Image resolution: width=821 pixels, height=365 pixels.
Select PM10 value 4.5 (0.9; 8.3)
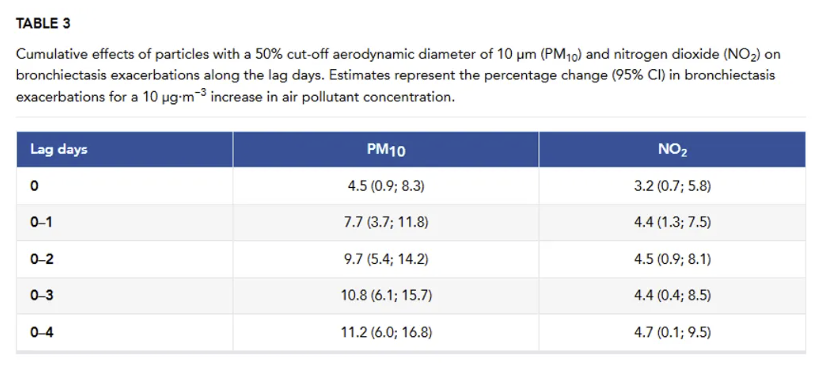(x=386, y=186)
